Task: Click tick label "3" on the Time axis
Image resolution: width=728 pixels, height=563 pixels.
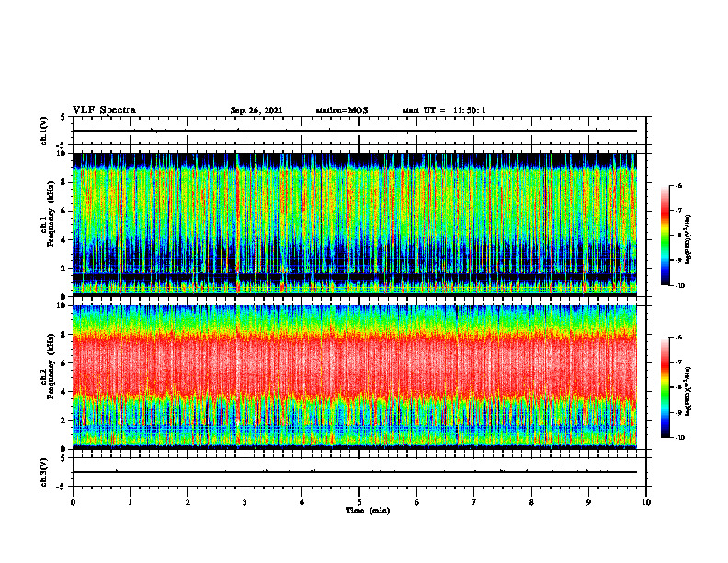Action: [x=245, y=502]
